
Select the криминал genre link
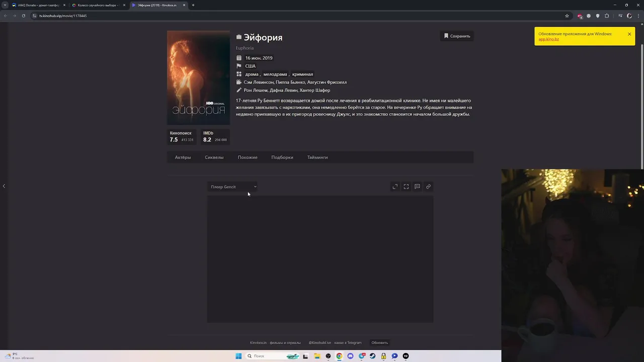(x=302, y=74)
